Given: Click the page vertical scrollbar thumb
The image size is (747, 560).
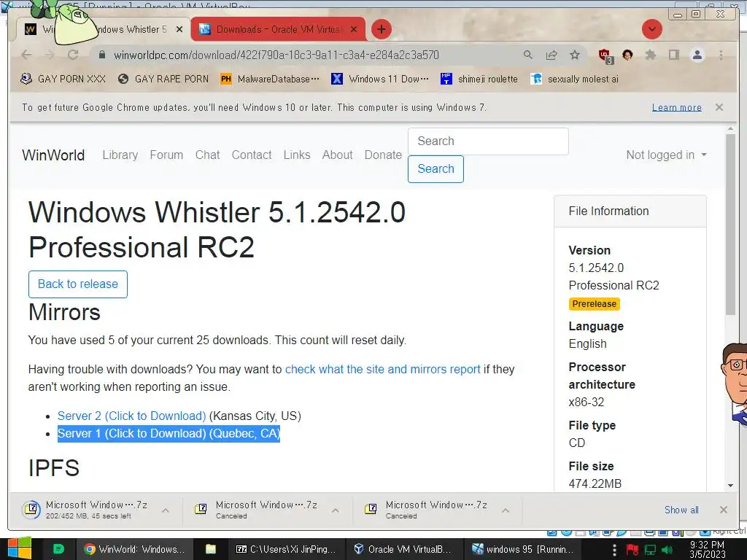Looking at the screenshot, I should (730, 224).
